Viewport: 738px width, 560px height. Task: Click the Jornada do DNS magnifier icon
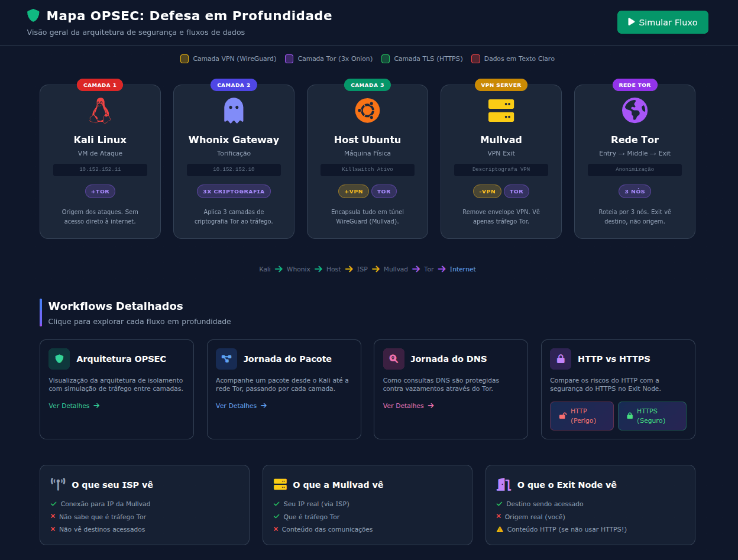pyautogui.click(x=394, y=359)
